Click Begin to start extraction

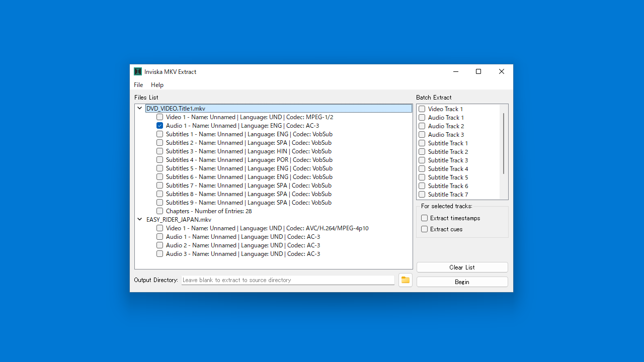pos(462,282)
